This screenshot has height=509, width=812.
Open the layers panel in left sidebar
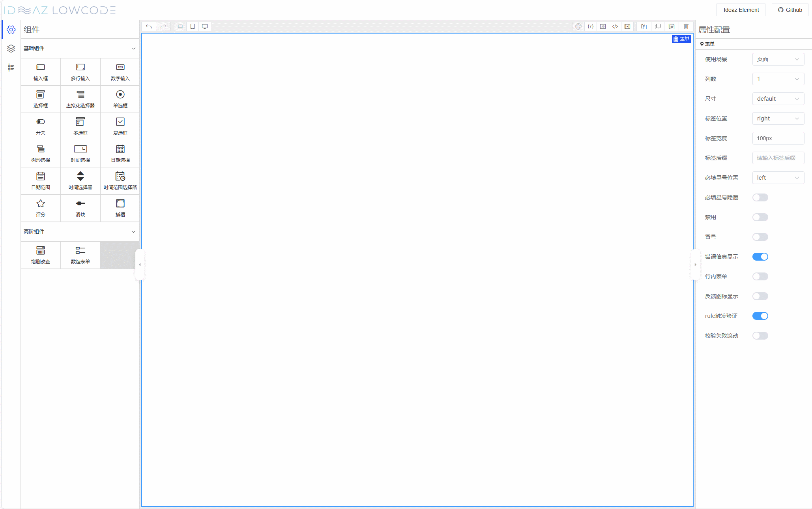[x=11, y=49]
